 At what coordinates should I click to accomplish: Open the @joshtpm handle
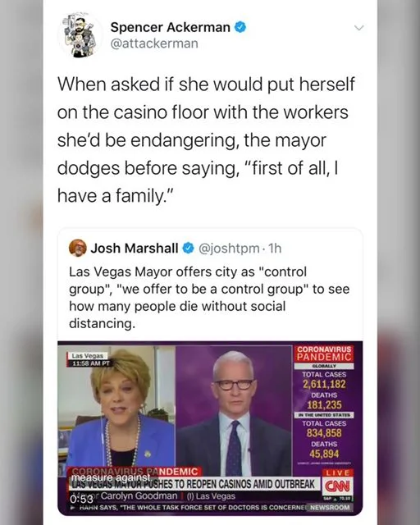tap(229, 249)
